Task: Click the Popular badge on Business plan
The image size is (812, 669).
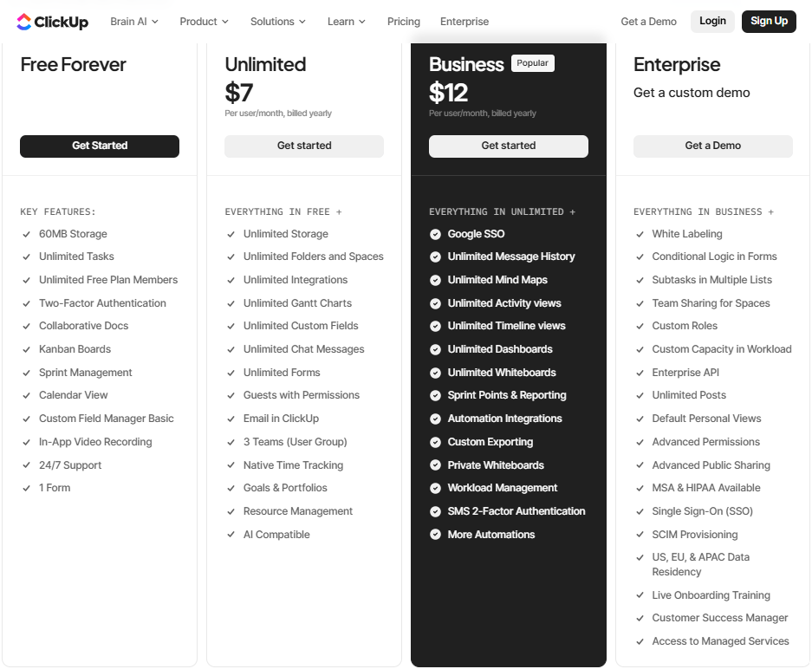Action: [533, 62]
